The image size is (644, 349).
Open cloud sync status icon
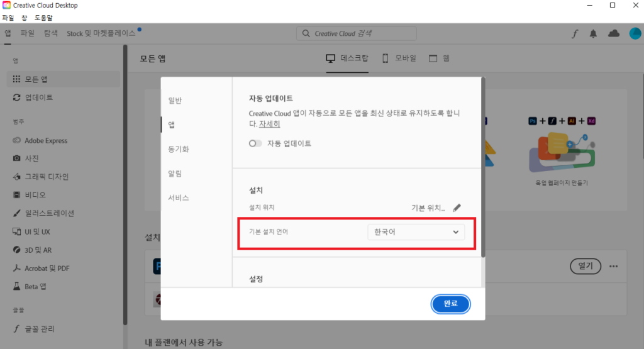614,33
